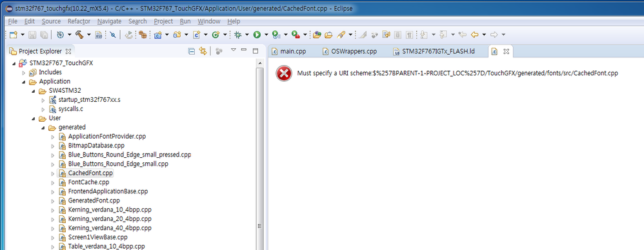The height and width of the screenshot is (250, 644).
Task: Open the Search menu
Action: tap(137, 21)
